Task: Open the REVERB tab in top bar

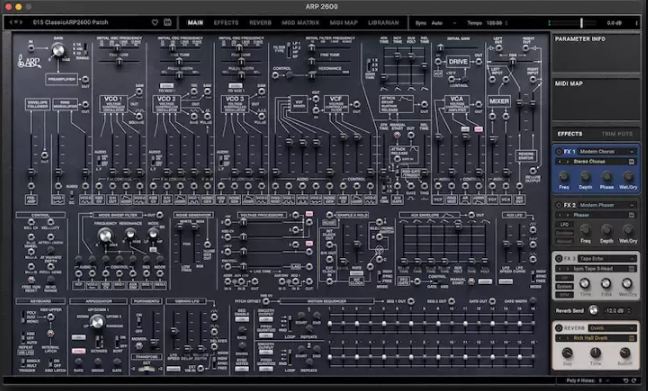Action: point(260,23)
